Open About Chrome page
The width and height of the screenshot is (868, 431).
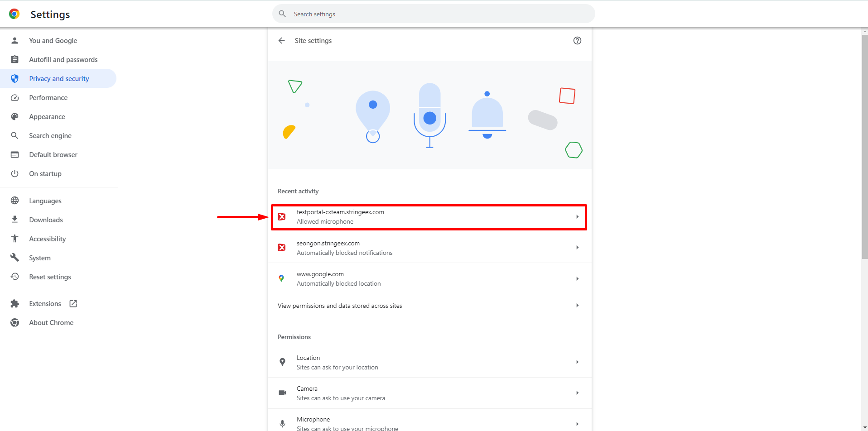tap(51, 323)
